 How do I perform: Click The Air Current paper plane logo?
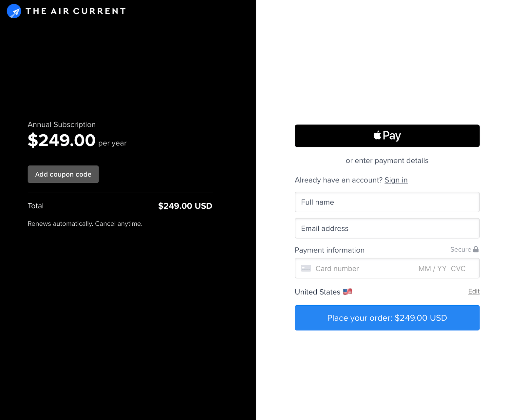(x=13, y=11)
